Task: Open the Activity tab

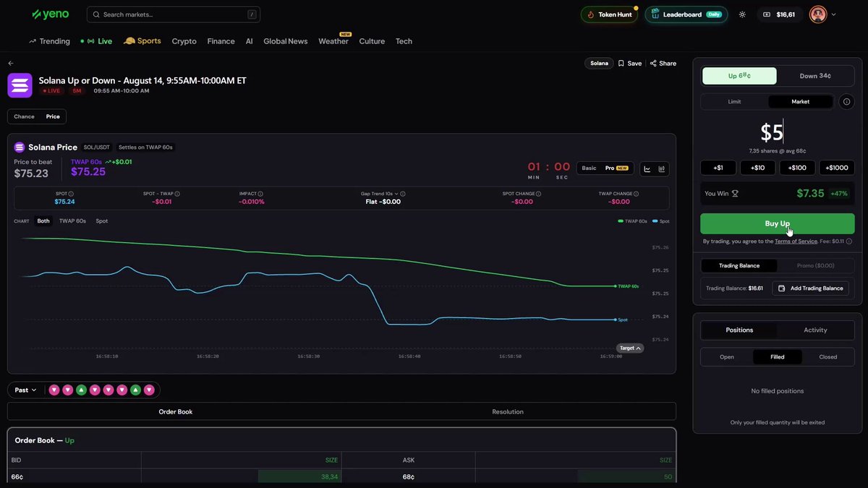Action: 815,330
